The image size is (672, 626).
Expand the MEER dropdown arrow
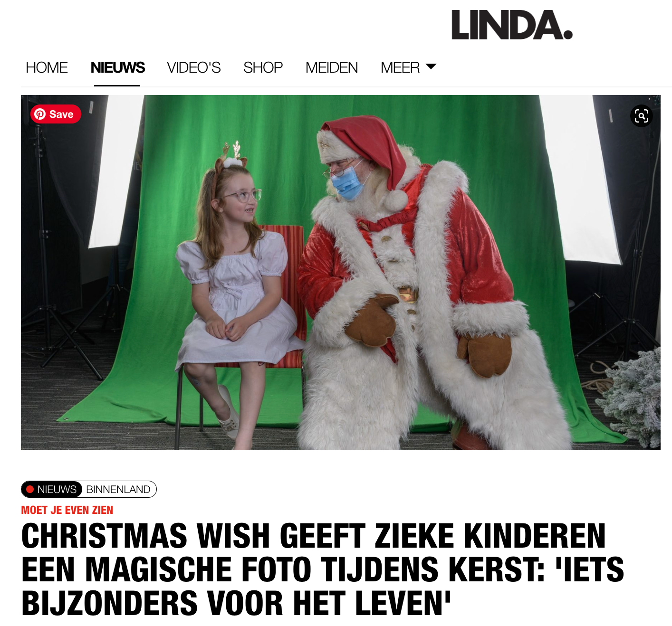pos(431,66)
